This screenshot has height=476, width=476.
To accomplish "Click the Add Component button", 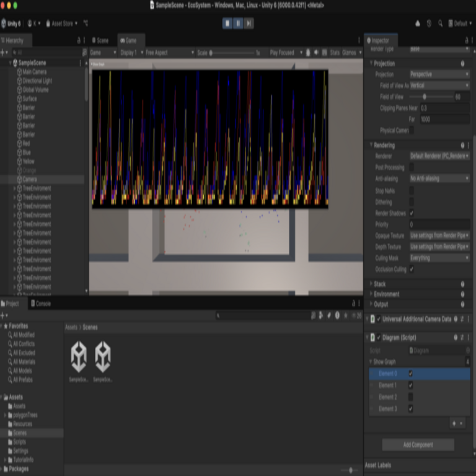I will tap(418, 445).
